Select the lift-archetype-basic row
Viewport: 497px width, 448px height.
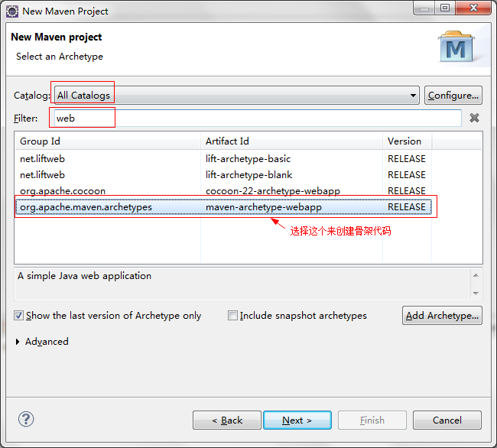(223, 159)
